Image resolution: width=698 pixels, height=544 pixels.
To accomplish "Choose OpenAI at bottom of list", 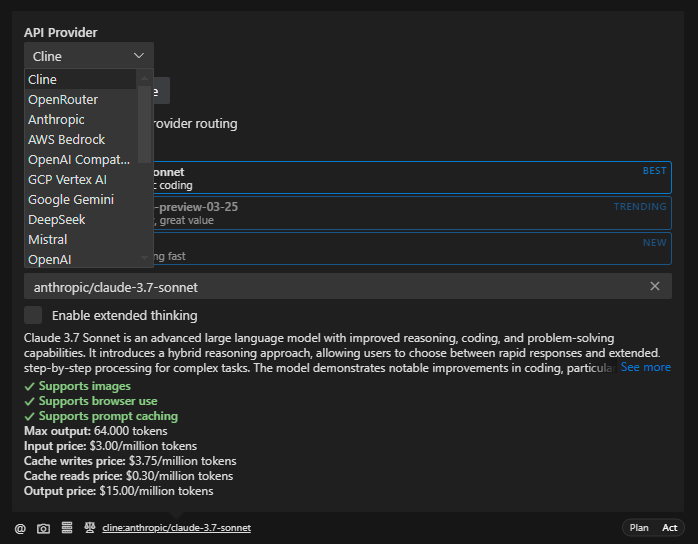I will click(x=81, y=259).
